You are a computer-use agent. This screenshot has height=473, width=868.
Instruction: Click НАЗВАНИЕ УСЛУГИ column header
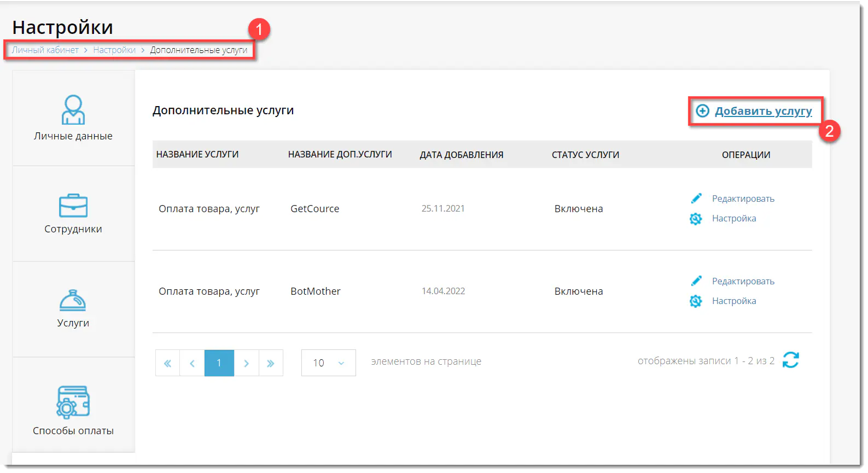coord(197,155)
